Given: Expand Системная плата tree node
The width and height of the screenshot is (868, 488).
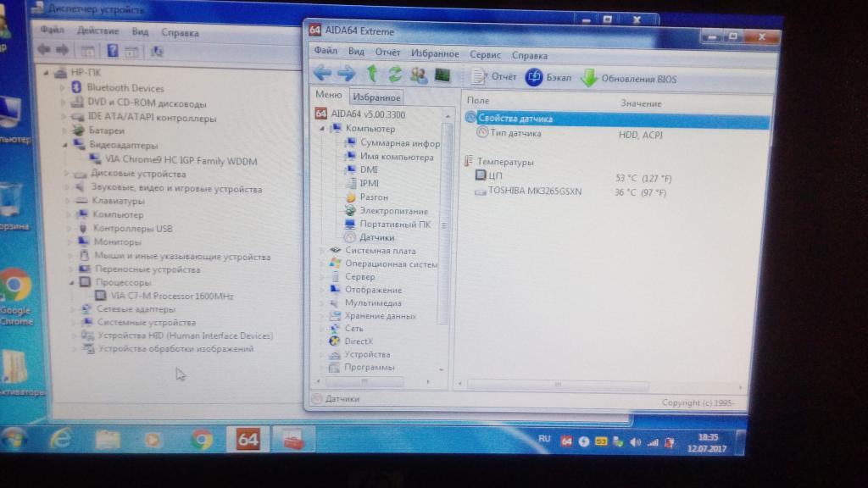Looking at the screenshot, I should tap(322, 251).
